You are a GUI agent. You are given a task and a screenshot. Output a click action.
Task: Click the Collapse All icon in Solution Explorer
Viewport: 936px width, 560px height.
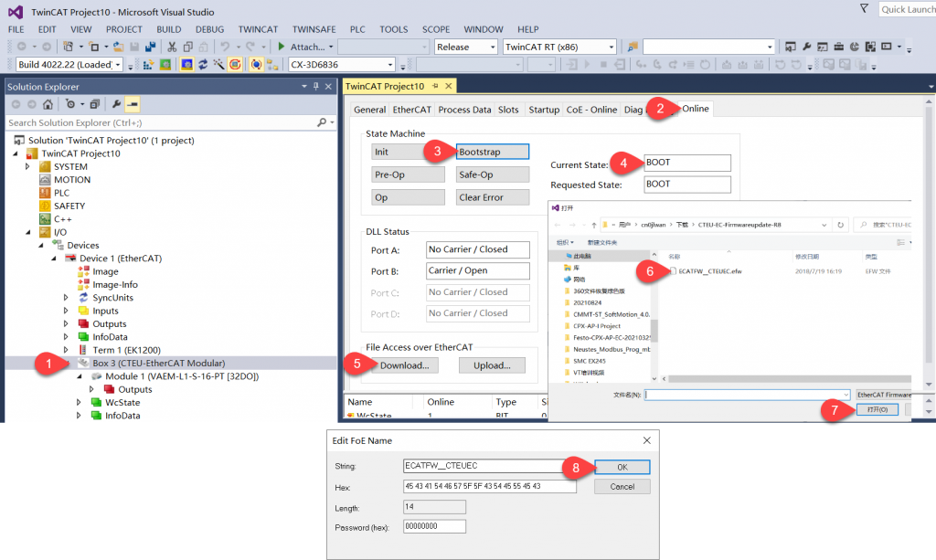point(94,104)
